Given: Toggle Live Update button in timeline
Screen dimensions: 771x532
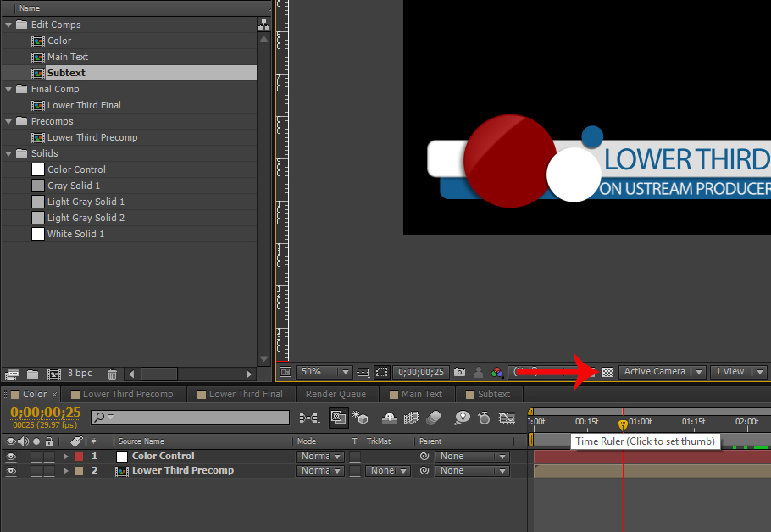Looking at the screenshot, I should (x=338, y=418).
